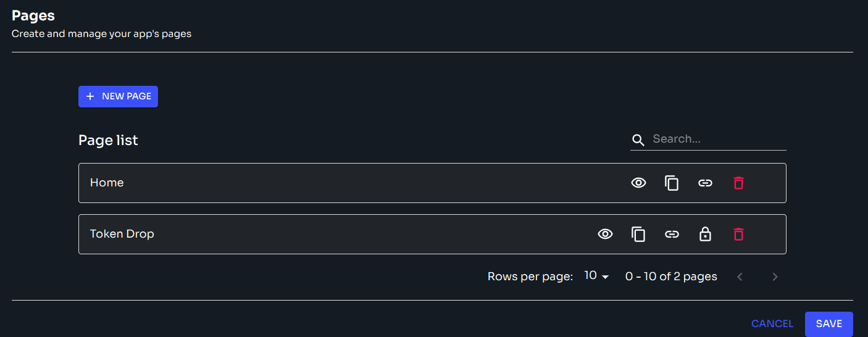Viewport: 868px width, 337px height.
Task: Duplicate the Token Drop page
Action: 638,234
